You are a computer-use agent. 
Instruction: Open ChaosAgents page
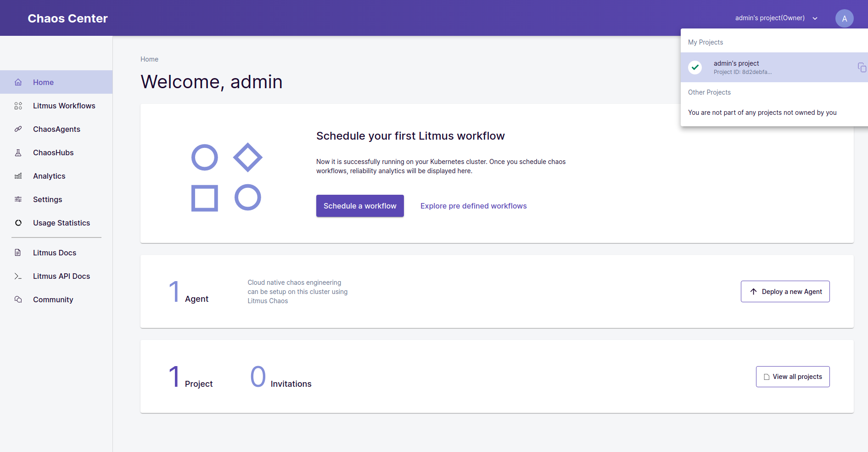click(x=56, y=129)
